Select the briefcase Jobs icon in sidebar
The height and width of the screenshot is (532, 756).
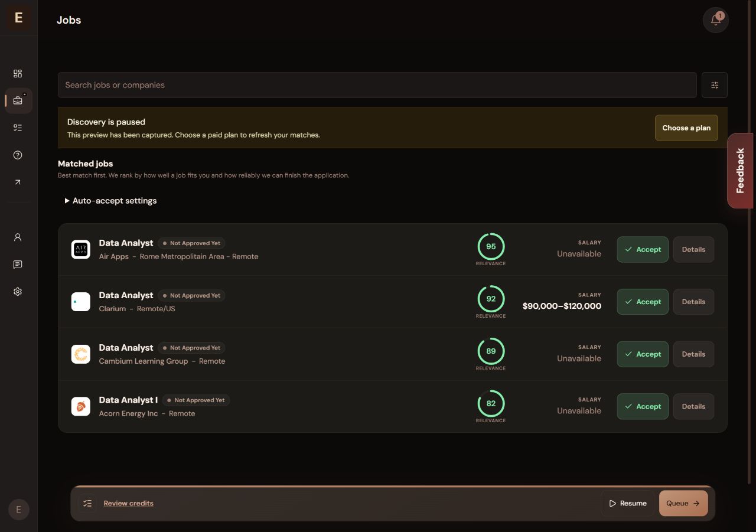click(18, 100)
